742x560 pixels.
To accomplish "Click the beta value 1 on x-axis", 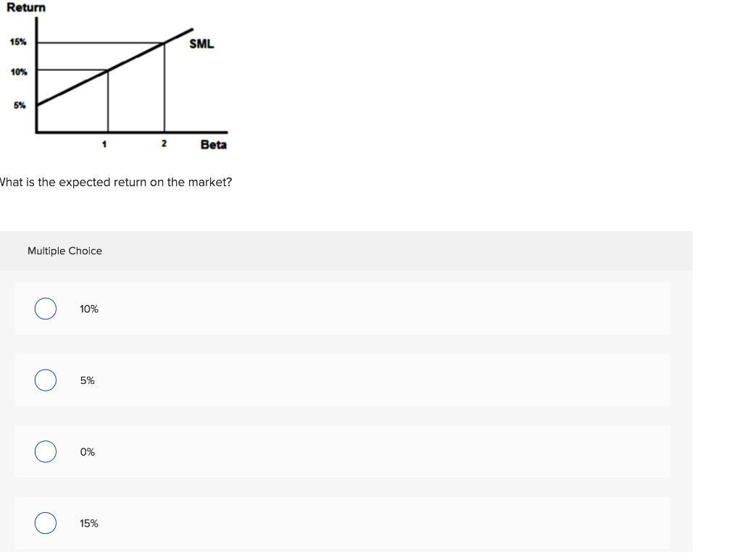I will (x=104, y=144).
